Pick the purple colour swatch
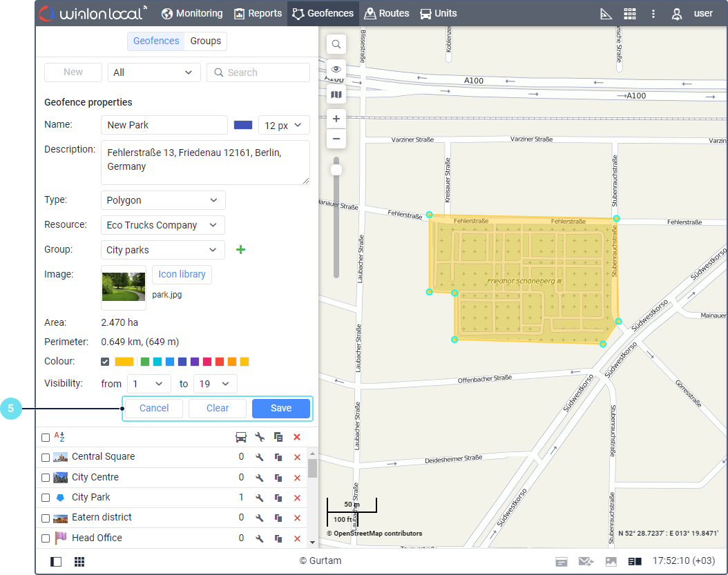 [195, 362]
